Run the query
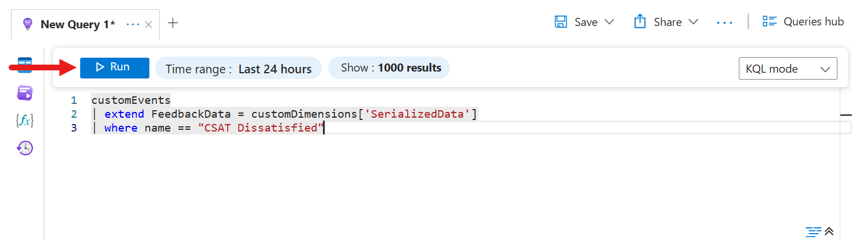The width and height of the screenshot is (868, 240). (x=114, y=67)
